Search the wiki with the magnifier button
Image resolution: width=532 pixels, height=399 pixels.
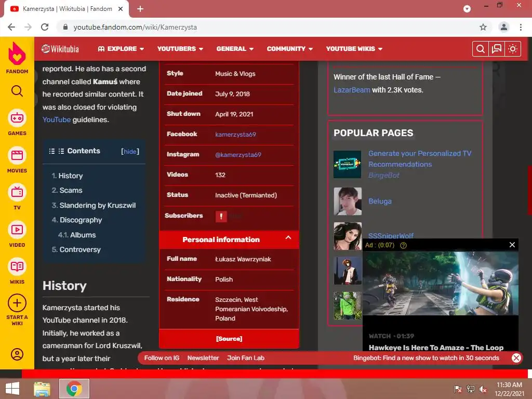coord(481,49)
